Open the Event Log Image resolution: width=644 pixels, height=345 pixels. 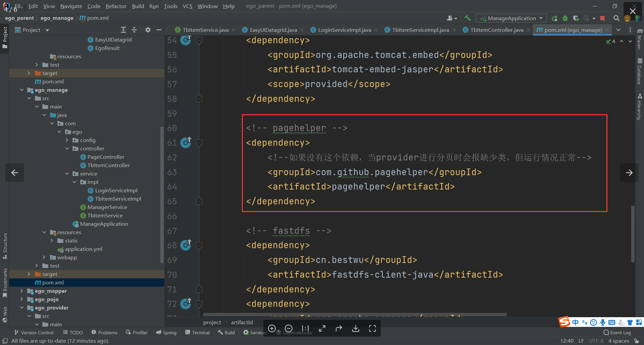pyautogui.click(x=617, y=333)
